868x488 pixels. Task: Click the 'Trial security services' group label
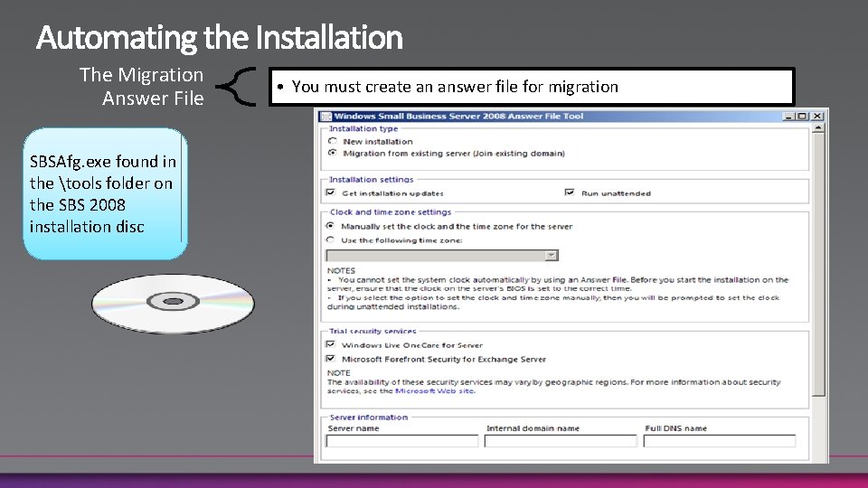click(x=372, y=331)
